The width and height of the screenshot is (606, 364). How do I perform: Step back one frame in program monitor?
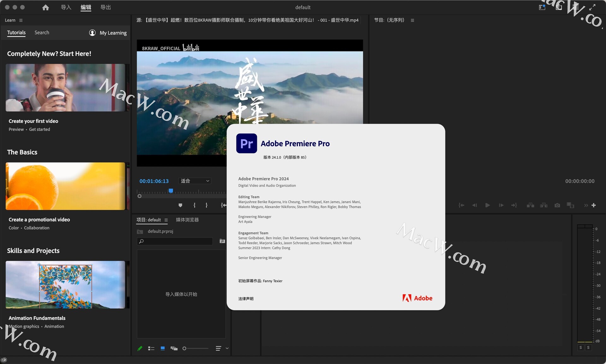474,205
